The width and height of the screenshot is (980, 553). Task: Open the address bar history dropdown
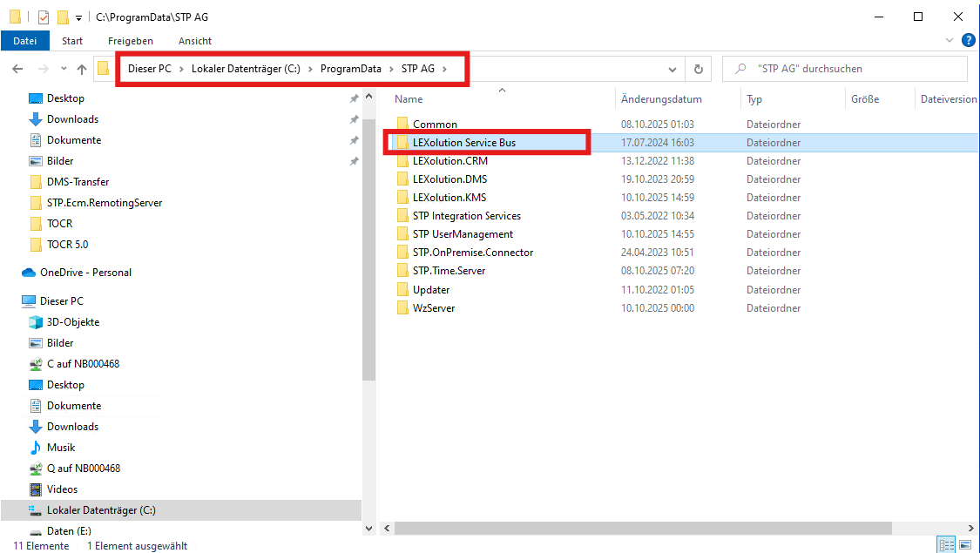(x=672, y=69)
